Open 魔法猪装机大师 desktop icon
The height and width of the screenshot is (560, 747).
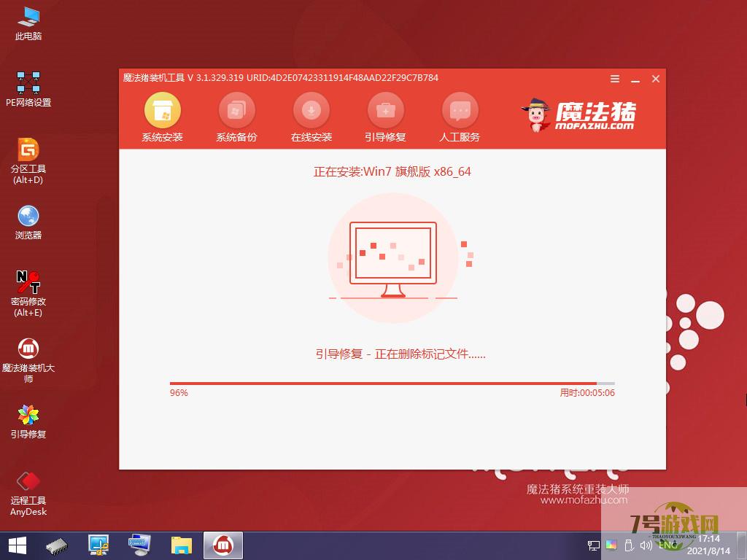click(x=28, y=361)
